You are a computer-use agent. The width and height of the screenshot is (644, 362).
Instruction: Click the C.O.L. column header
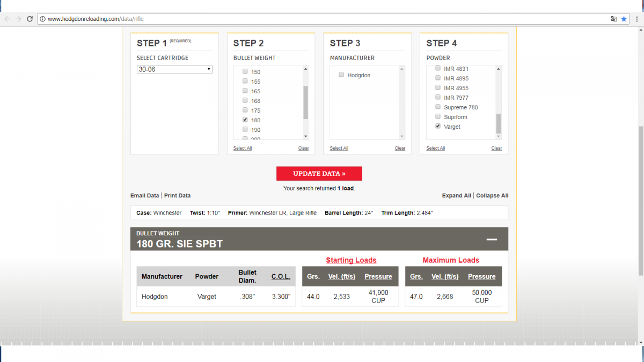click(x=281, y=277)
